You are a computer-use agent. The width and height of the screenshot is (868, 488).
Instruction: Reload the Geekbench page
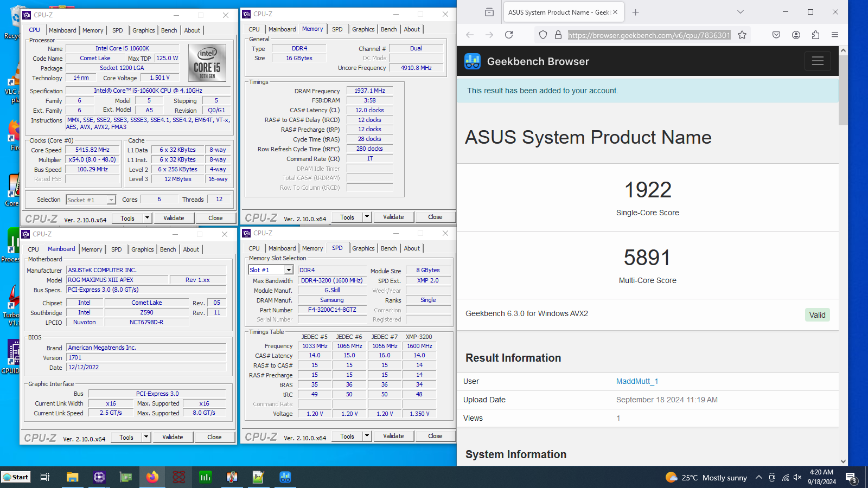(509, 35)
